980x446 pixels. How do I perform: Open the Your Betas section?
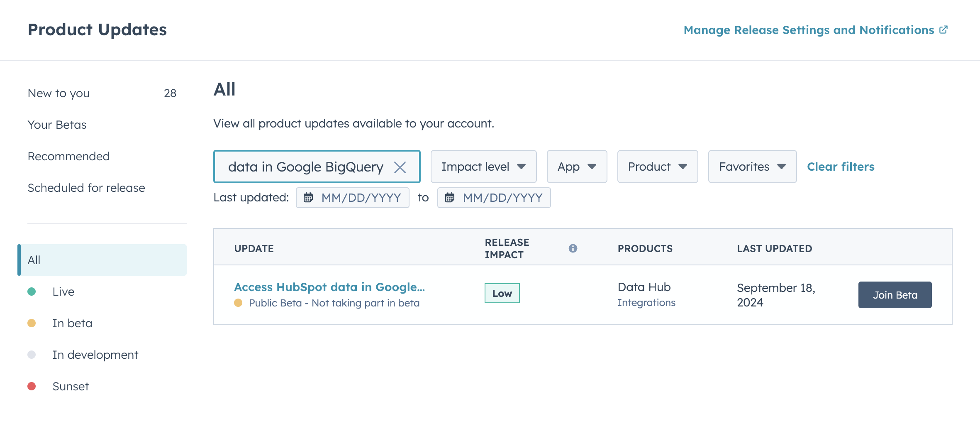pyautogui.click(x=57, y=125)
